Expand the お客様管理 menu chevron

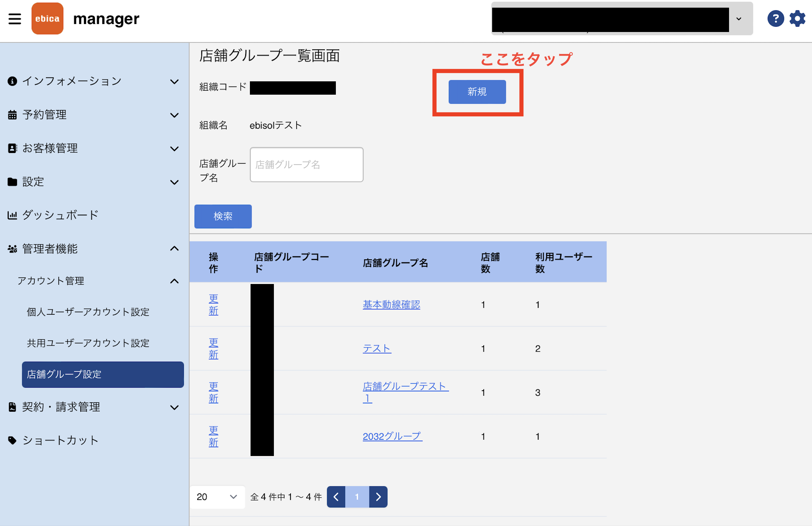point(174,148)
